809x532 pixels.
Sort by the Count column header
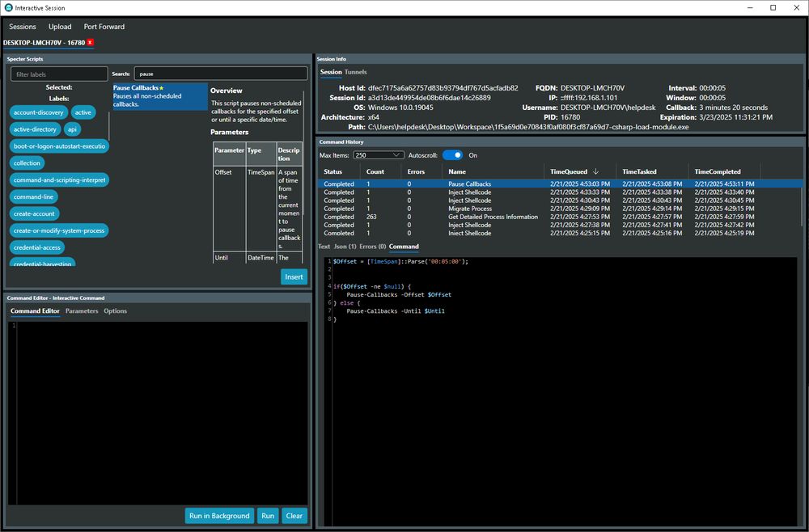(x=375, y=171)
